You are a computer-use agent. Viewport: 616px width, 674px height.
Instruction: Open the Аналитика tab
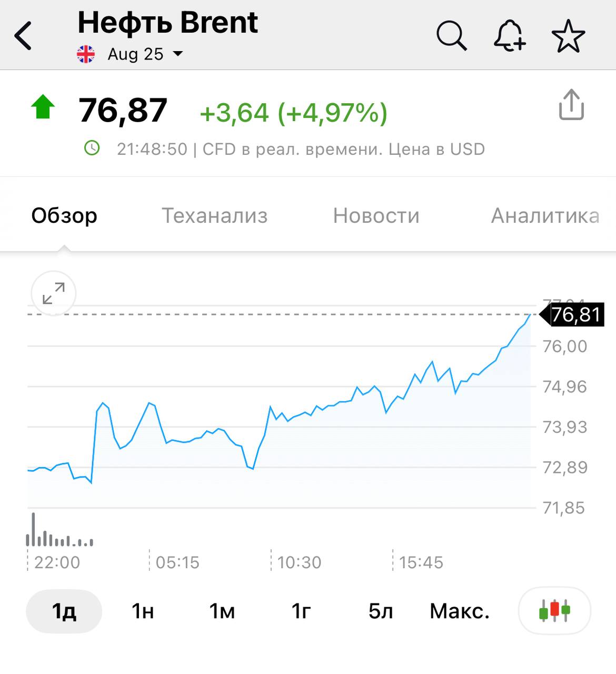(x=545, y=215)
